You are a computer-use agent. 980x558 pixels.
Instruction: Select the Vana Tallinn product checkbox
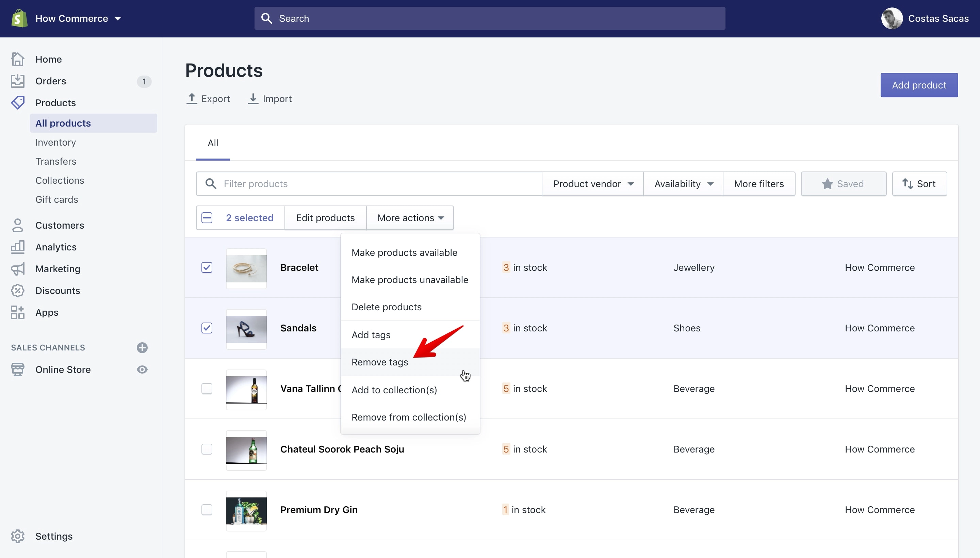click(207, 388)
